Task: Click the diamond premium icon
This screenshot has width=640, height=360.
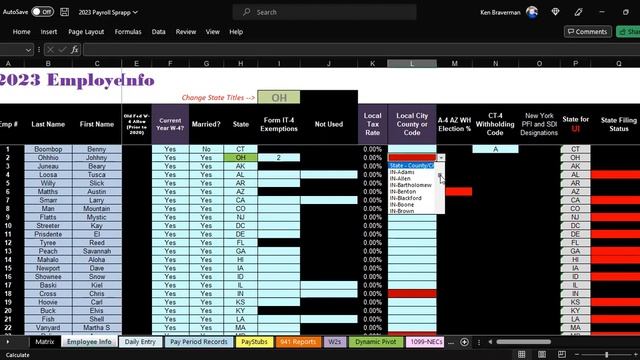Action: click(555, 12)
